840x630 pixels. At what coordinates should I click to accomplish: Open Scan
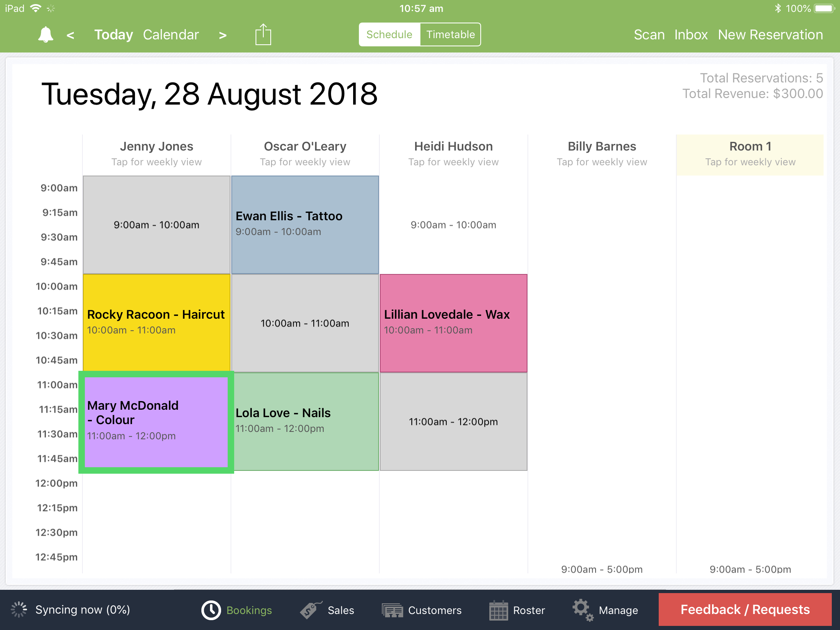(649, 35)
